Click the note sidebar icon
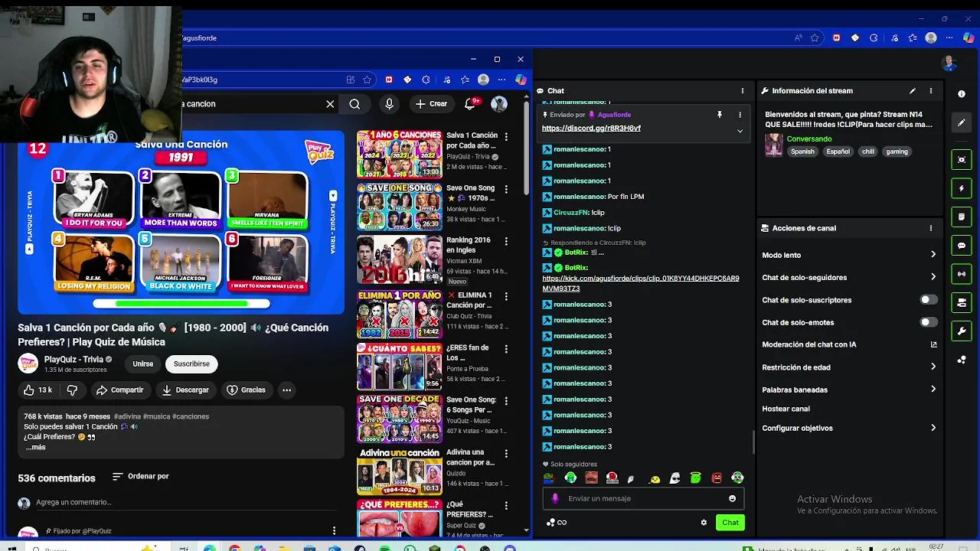 point(962,217)
